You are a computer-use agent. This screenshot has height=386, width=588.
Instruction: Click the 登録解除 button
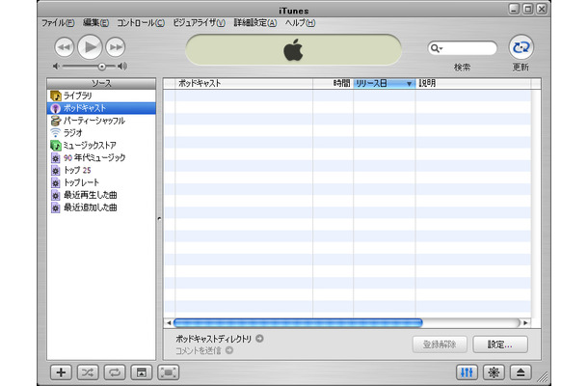point(440,345)
